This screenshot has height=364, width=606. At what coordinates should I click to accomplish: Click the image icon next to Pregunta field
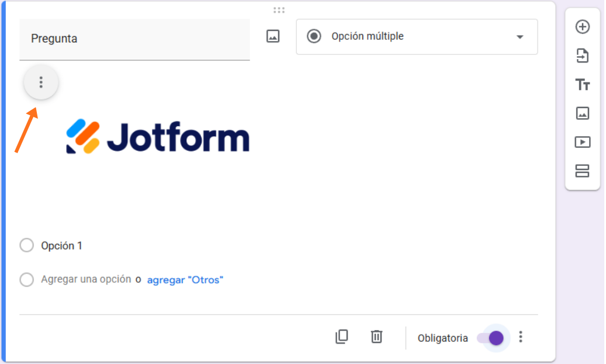tap(272, 36)
